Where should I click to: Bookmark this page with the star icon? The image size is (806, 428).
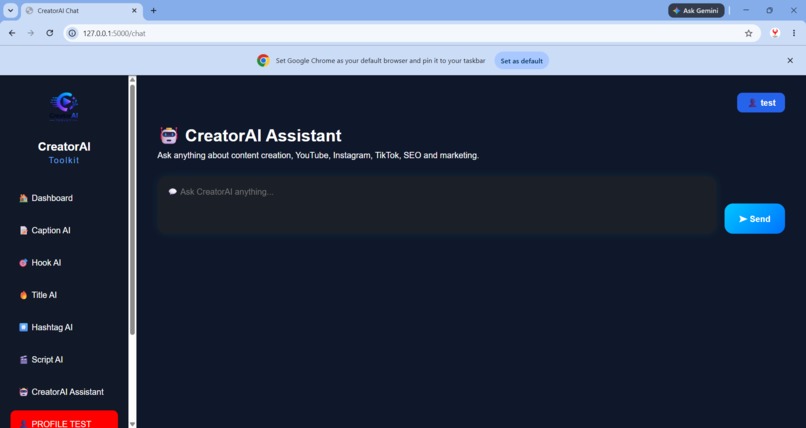pyautogui.click(x=748, y=33)
